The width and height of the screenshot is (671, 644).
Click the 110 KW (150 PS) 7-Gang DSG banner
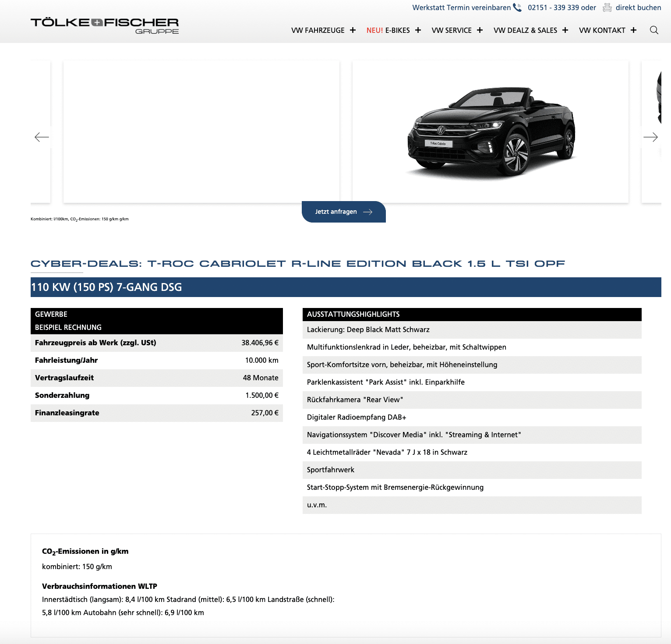(x=346, y=287)
